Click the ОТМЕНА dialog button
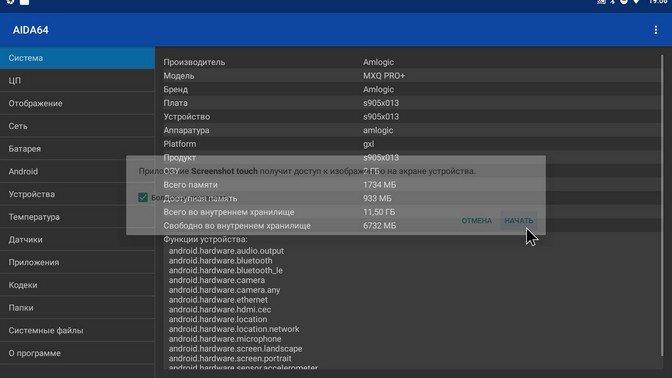 (x=476, y=221)
